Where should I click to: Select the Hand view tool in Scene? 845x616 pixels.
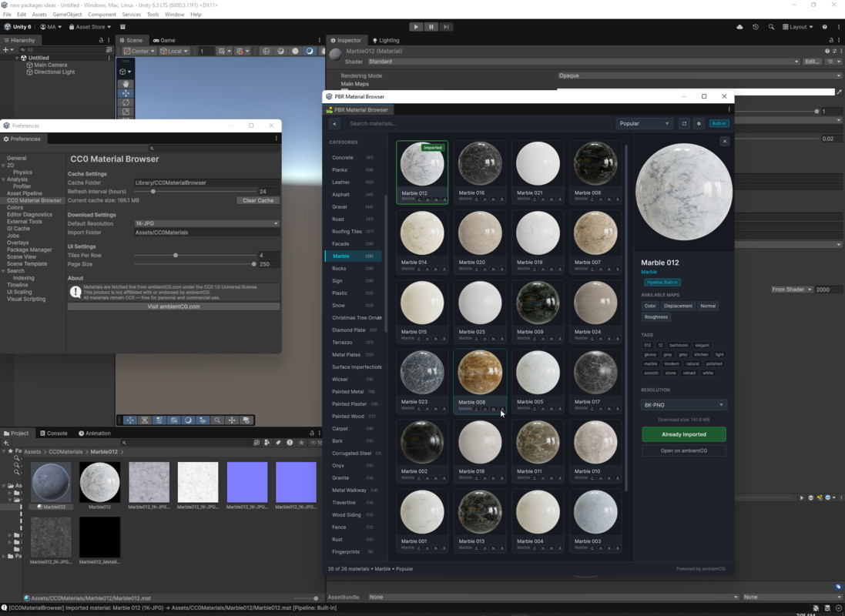[126, 84]
